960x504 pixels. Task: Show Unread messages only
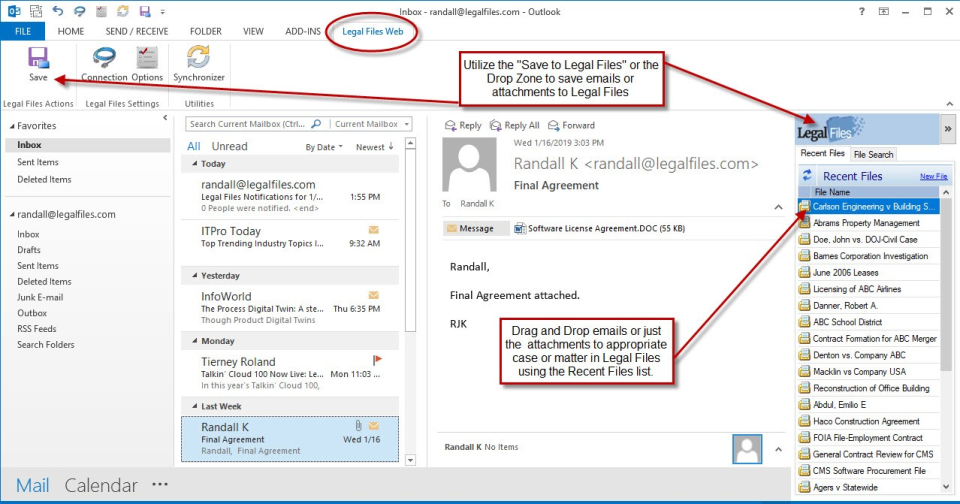click(x=230, y=146)
